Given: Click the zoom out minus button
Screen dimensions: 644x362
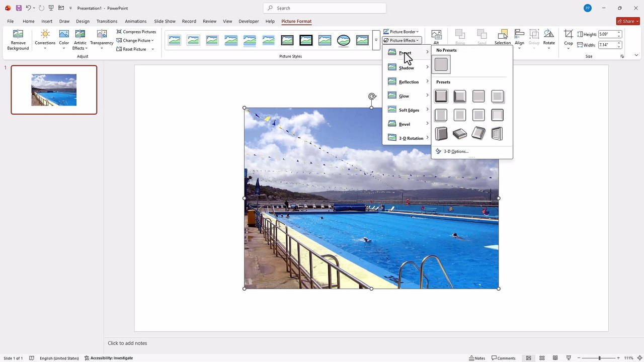Looking at the screenshot, I should 579,358.
